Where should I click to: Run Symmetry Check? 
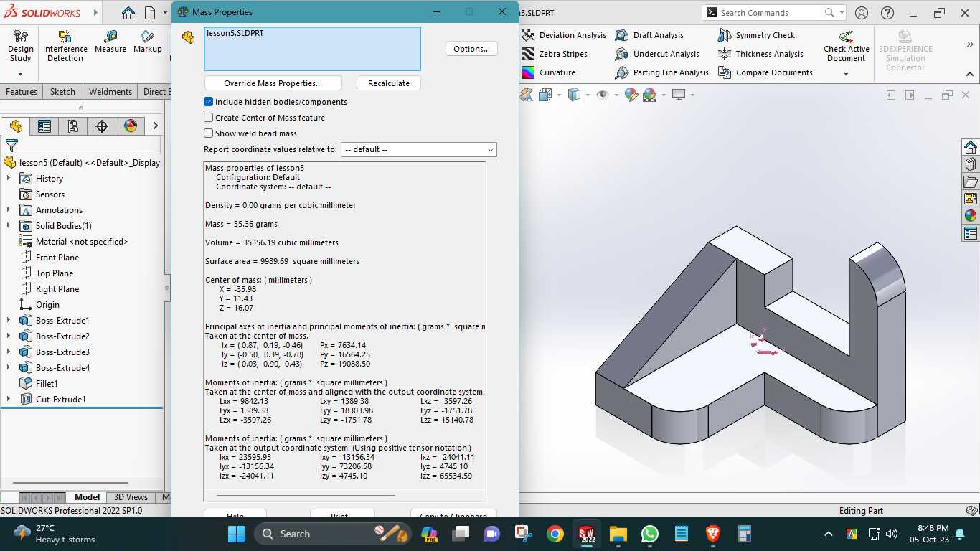[x=756, y=35]
